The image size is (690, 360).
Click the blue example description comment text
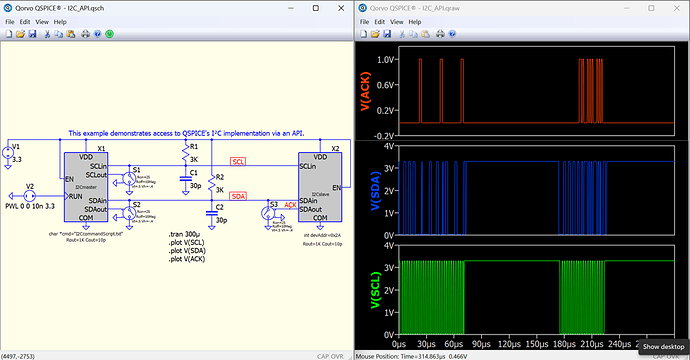(x=186, y=133)
